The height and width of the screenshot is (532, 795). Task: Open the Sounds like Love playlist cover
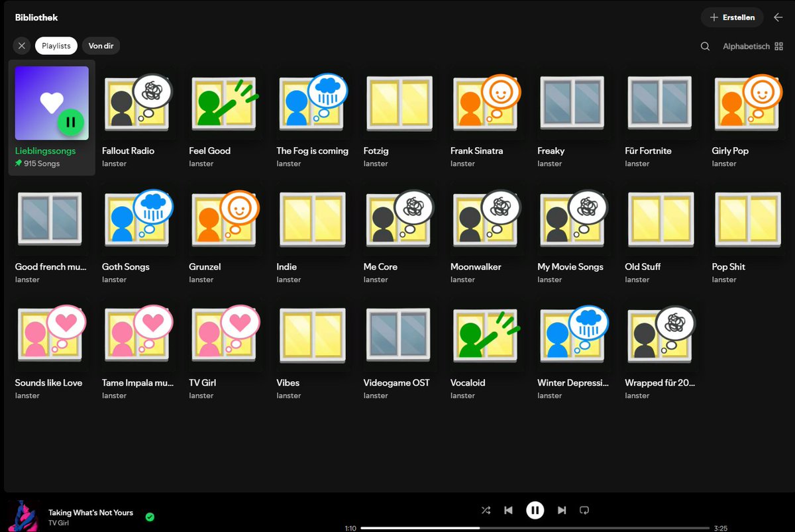click(x=52, y=335)
